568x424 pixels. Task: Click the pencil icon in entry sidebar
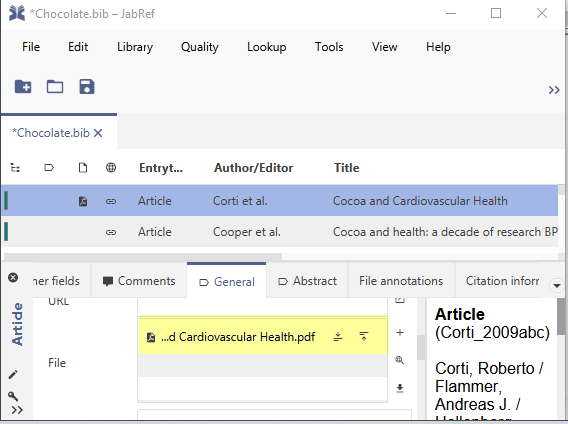13,374
